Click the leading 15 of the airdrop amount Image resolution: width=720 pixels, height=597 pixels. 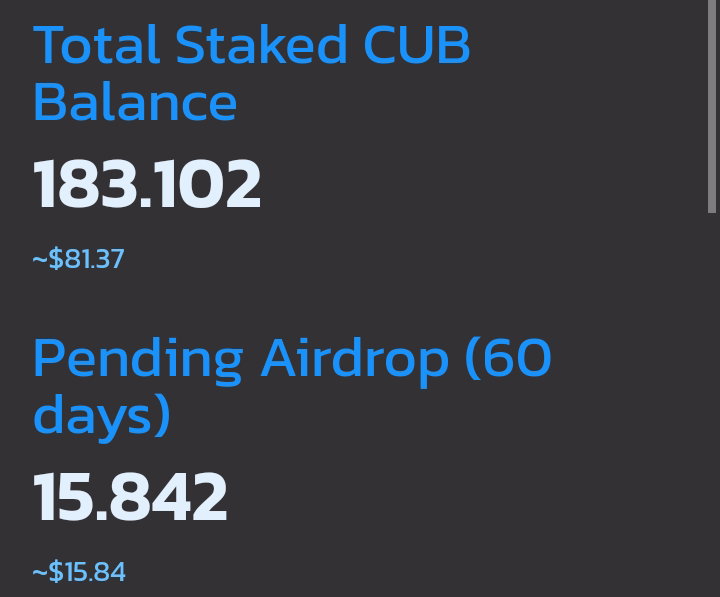click(63, 497)
